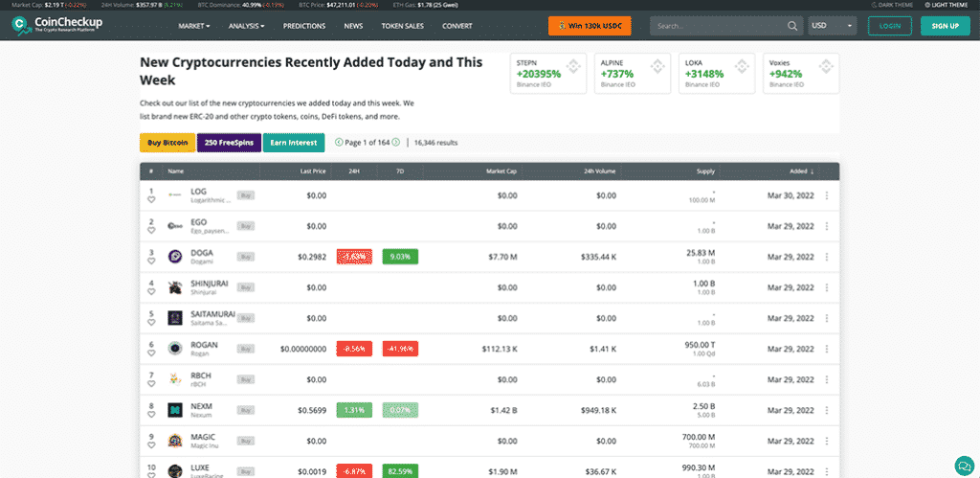The width and height of the screenshot is (980, 478).
Task: Click the NEXM coin logo
Action: point(175,410)
